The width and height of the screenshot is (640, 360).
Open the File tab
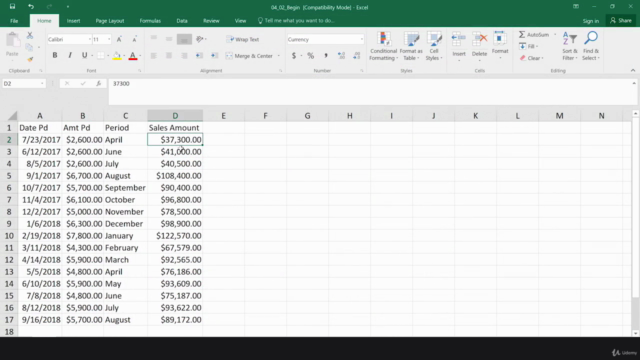[14, 20]
